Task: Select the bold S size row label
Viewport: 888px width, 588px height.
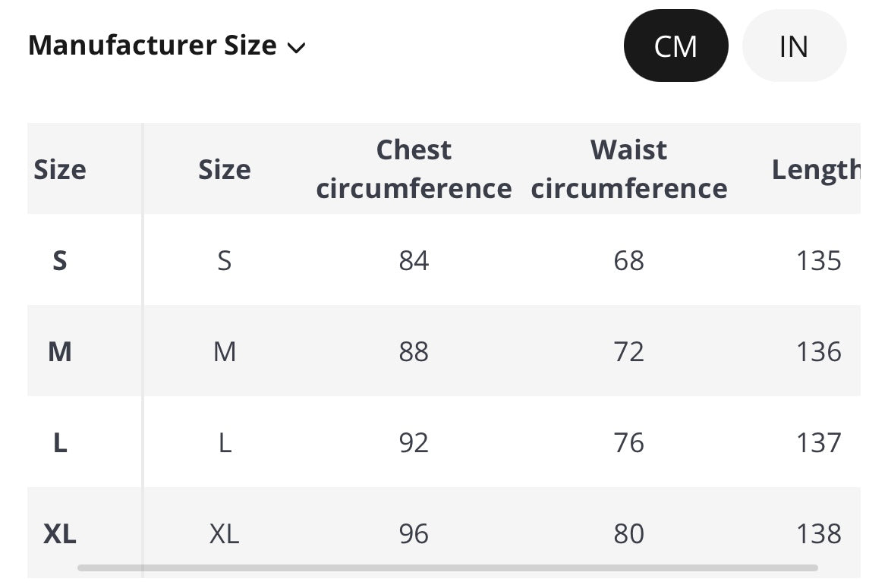Action: coord(60,261)
